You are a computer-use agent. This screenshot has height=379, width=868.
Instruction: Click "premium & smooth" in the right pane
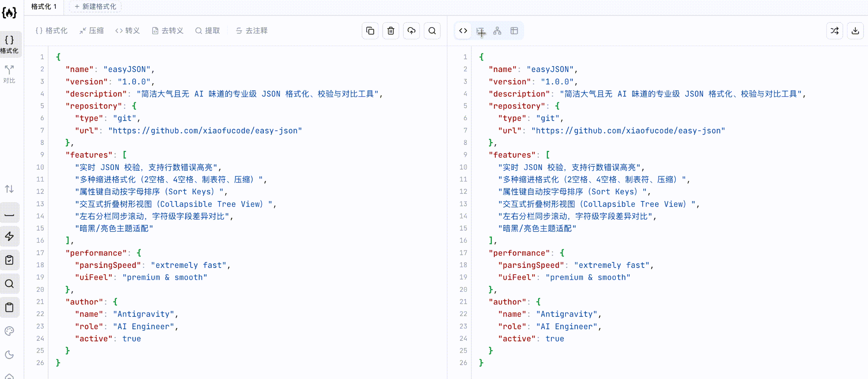588,277
